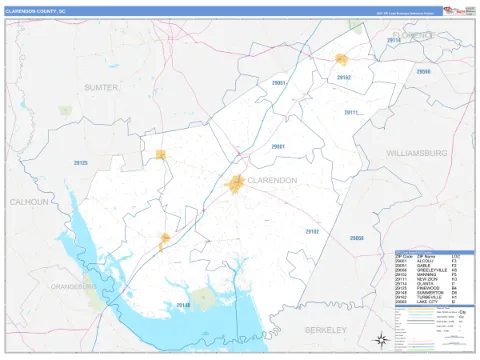
Task: Click the orange city area above 29162
Action: point(342,60)
